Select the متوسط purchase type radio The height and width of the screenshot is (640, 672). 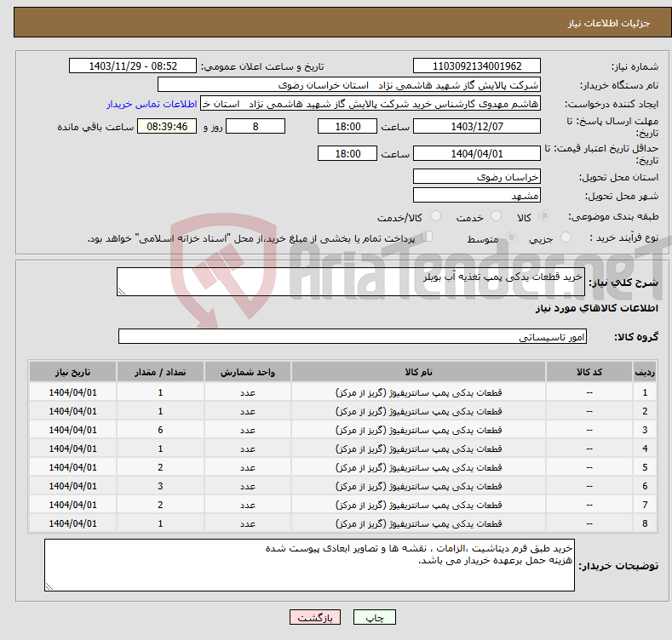click(x=511, y=237)
